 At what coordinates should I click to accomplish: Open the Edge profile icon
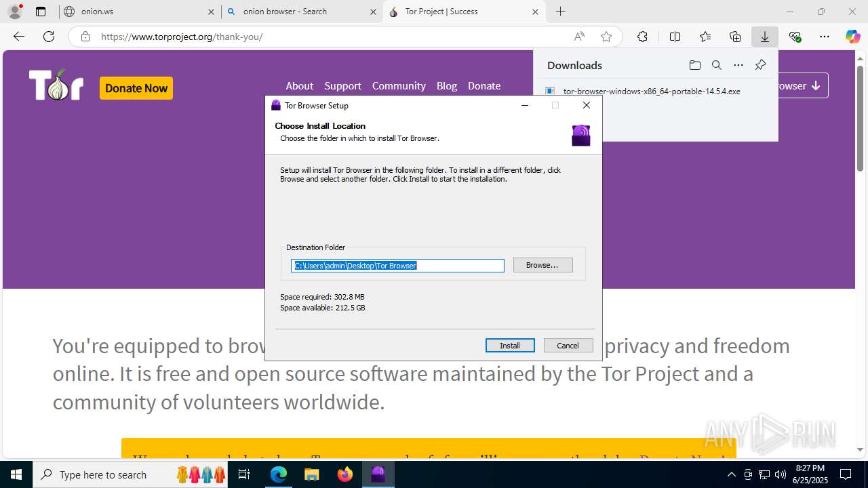point(15,11)
